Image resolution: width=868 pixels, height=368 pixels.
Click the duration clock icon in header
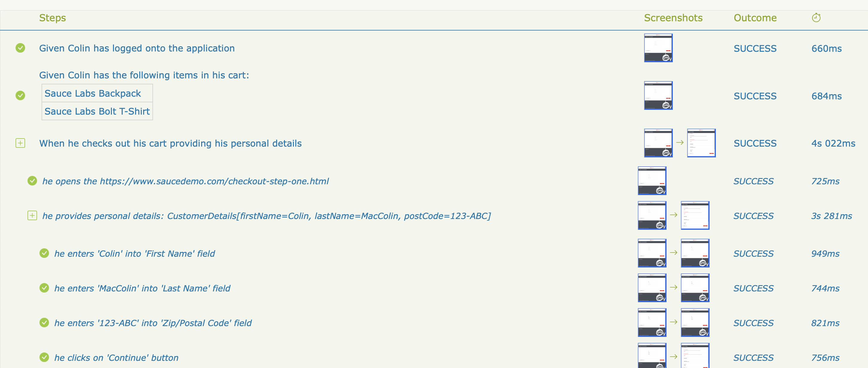(816, 18)
